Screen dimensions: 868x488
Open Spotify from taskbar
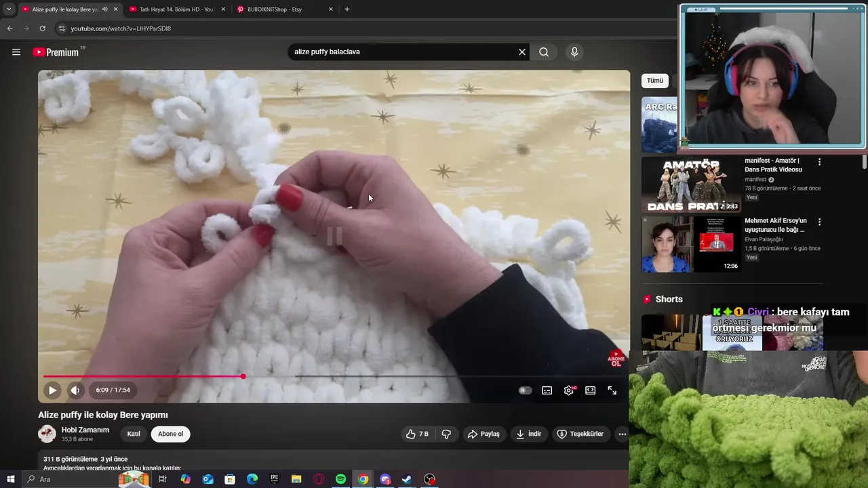pyautogui.click(x=340, y=479)
